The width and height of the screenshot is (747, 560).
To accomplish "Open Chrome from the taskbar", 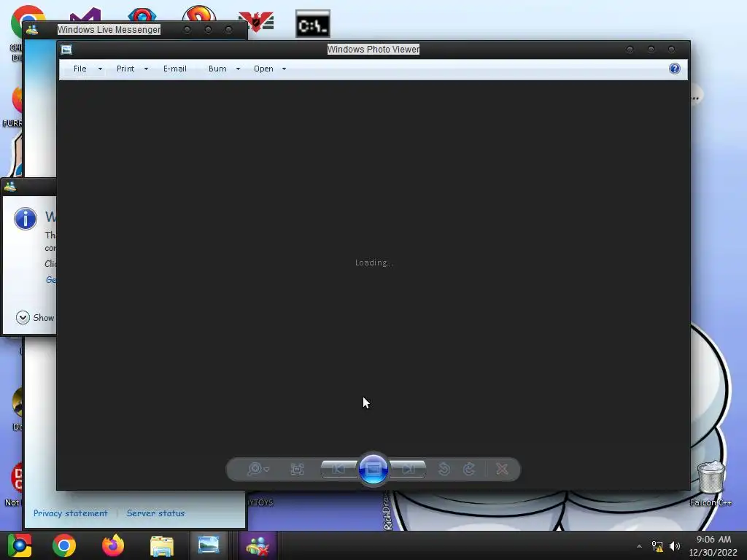I will (64, 545).
